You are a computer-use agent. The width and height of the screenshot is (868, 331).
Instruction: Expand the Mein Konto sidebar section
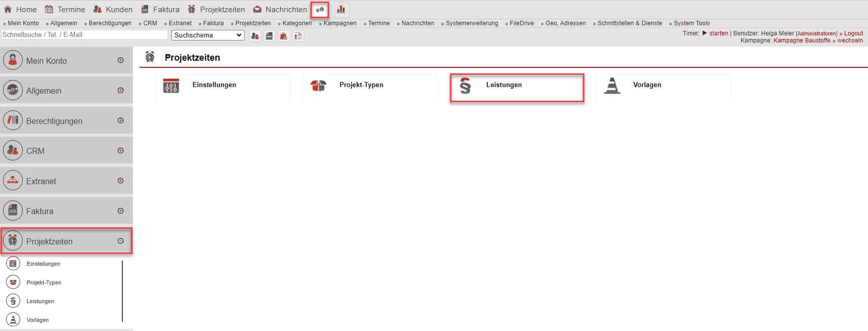(120, 60)
